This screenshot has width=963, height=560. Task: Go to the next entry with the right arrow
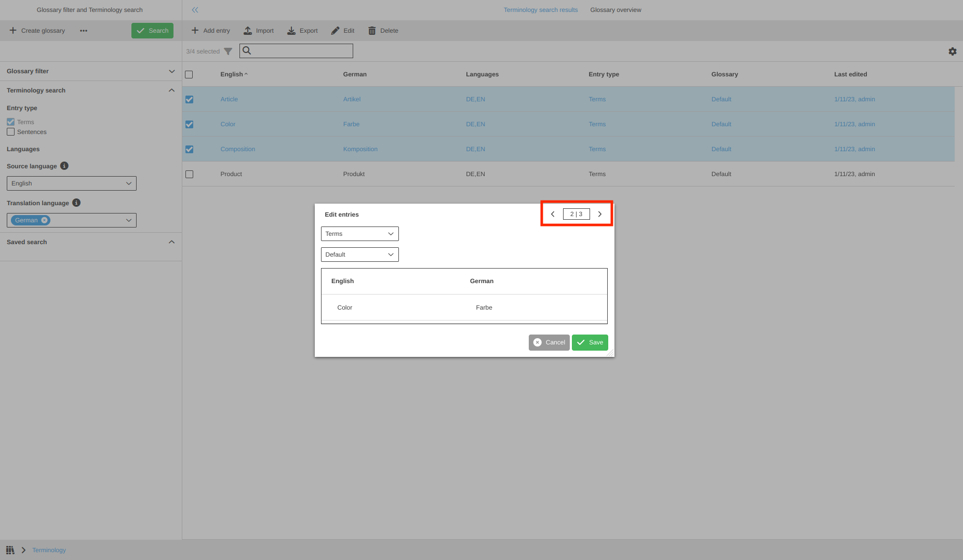(x=600, y=214)
